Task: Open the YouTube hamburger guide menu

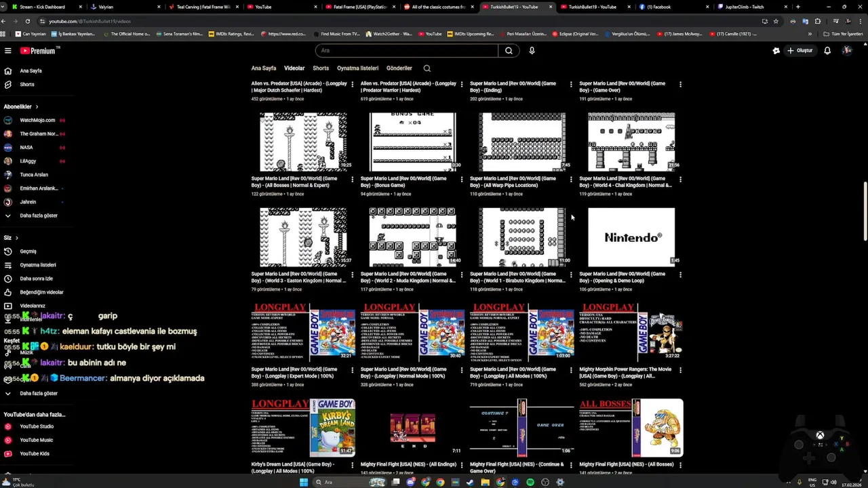Action: pos(7,51)
